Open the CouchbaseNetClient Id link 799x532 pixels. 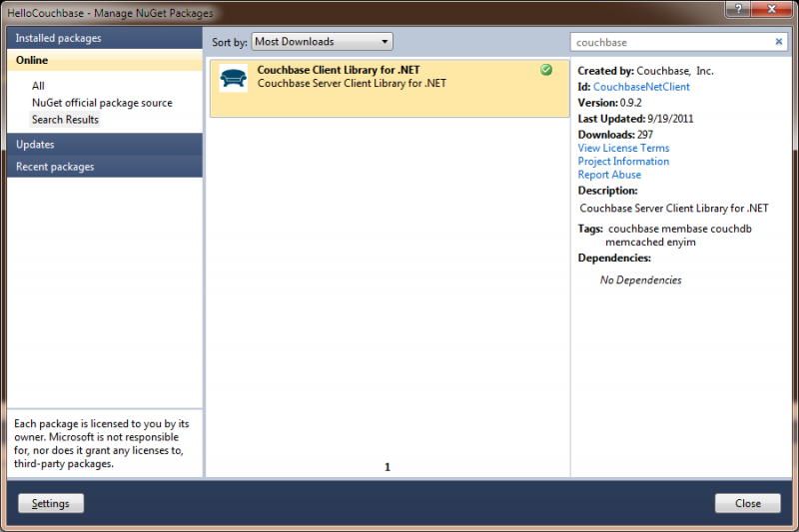coord(641,87)
